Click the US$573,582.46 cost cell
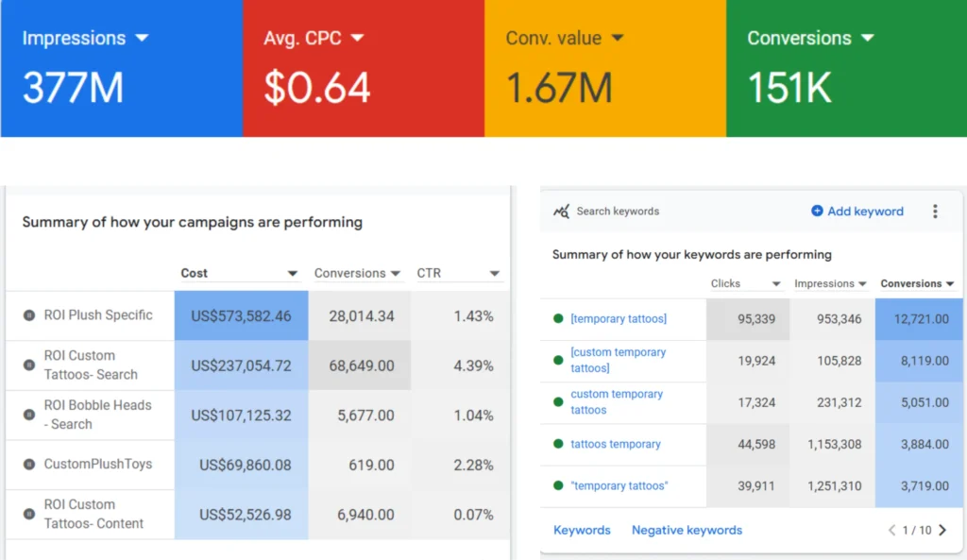Viewport: 967px width, 560px height. tap(241, 316)
